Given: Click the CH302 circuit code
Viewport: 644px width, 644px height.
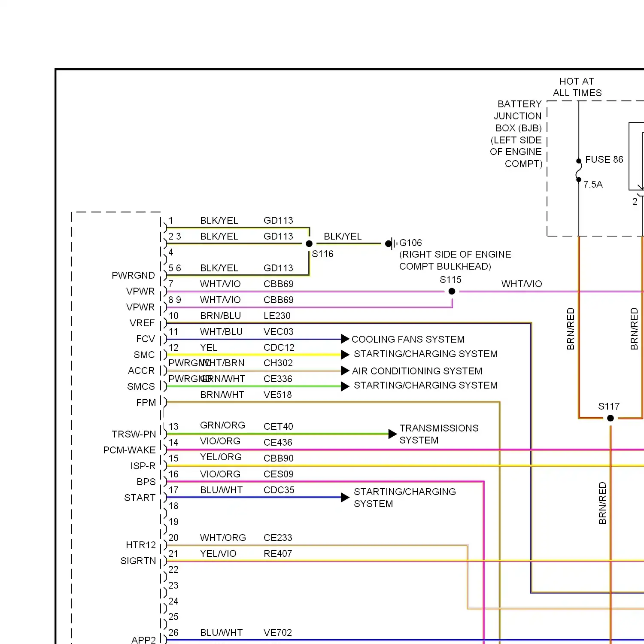Looking at the screenshot, I should (278, 363).
